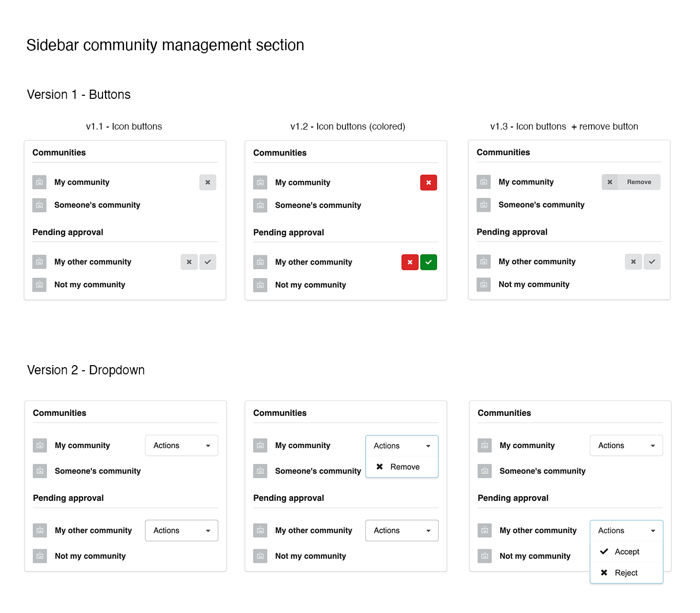Select Accept in the open Actions menu
Screen dimensions: 700x613
tap(626, 552)
